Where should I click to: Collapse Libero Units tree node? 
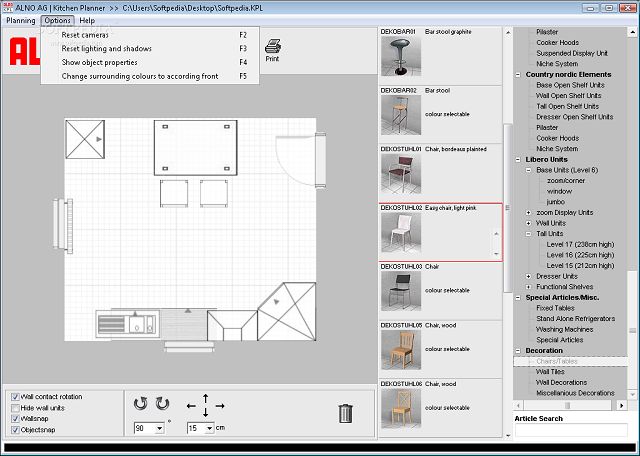[x=518, y=160]
